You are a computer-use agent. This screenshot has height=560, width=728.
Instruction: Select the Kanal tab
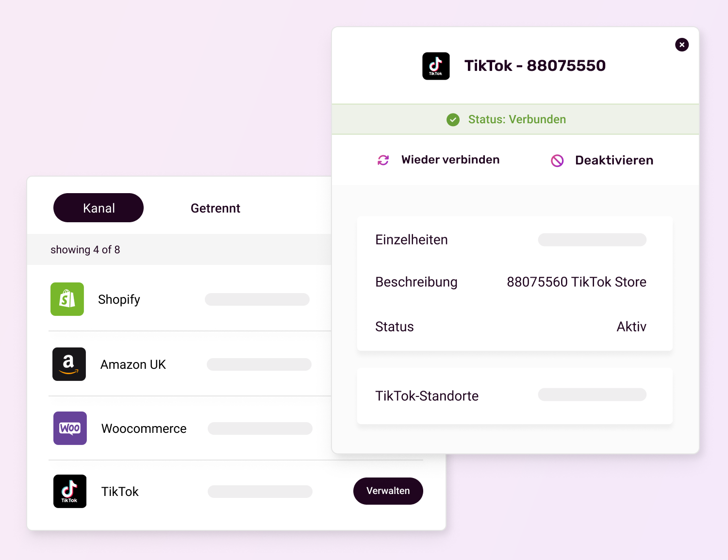99,208
